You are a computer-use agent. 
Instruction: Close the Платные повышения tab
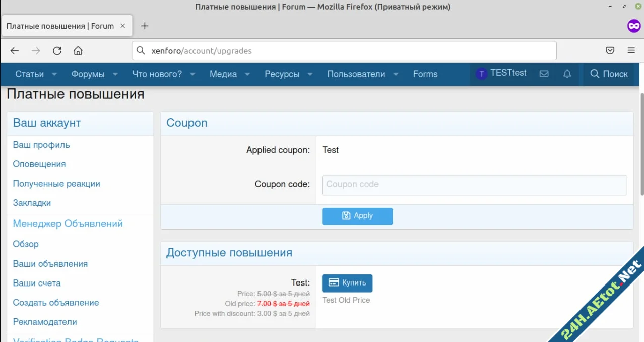122,26
